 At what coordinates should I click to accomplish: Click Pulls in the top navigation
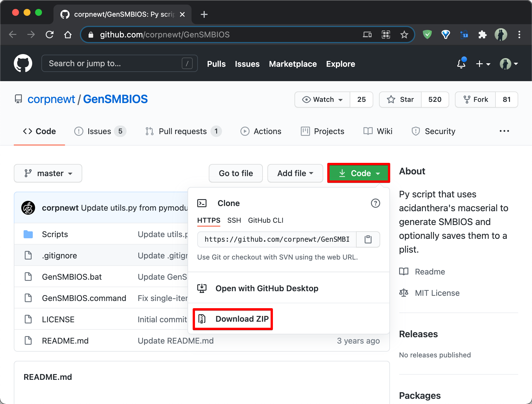point(216,64)
